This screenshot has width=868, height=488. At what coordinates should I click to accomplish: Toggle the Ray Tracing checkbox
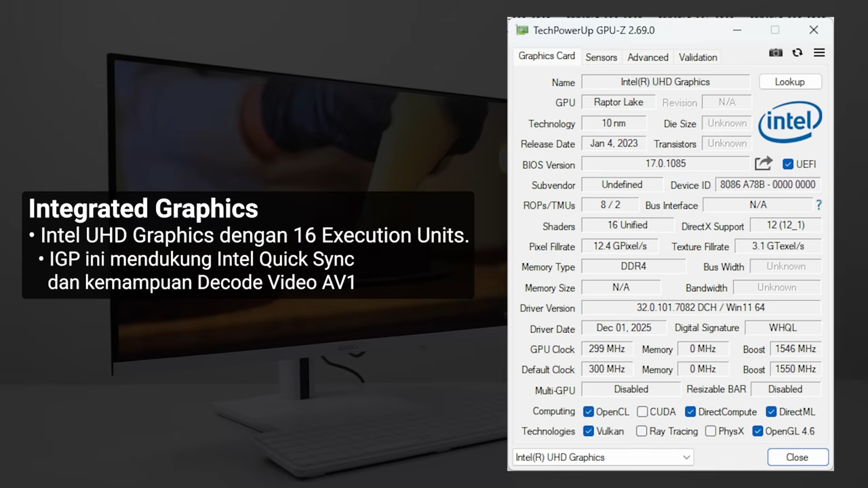click(642, 431)
